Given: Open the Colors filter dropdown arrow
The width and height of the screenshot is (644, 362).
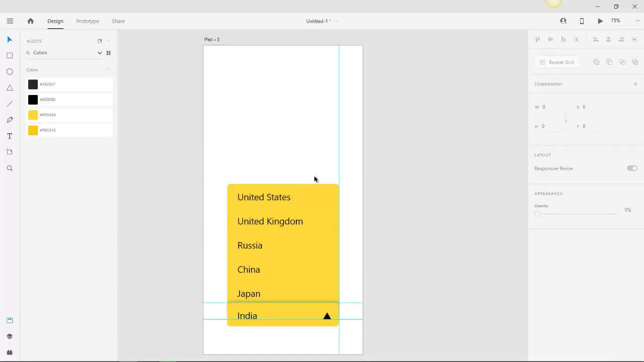Looking at the screenshot, I should [x=100, y=53].
